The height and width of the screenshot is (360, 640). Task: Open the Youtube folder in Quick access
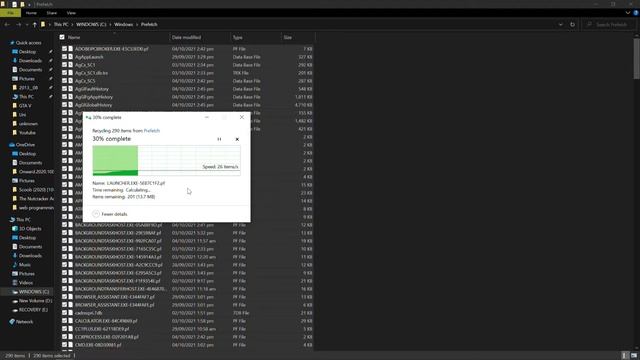(27, 133)
